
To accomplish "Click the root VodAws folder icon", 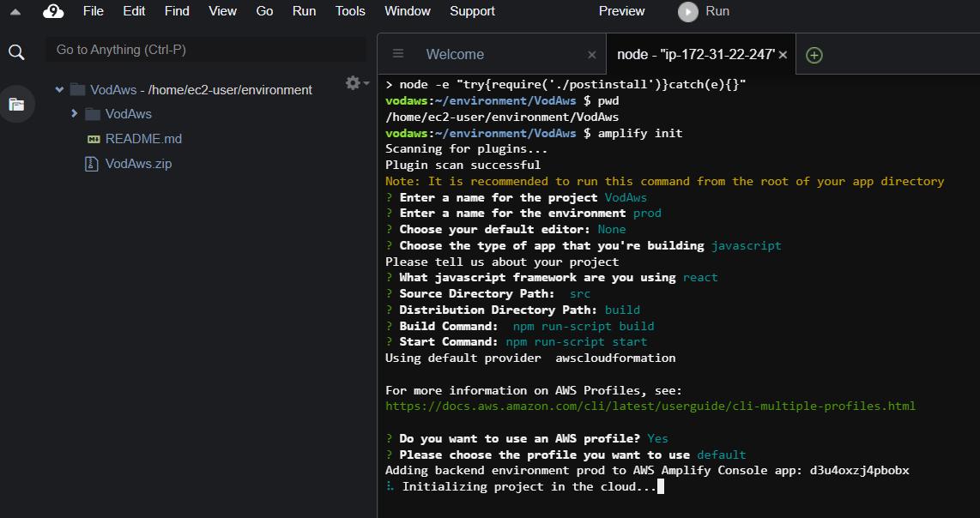I will coord(77,89).
